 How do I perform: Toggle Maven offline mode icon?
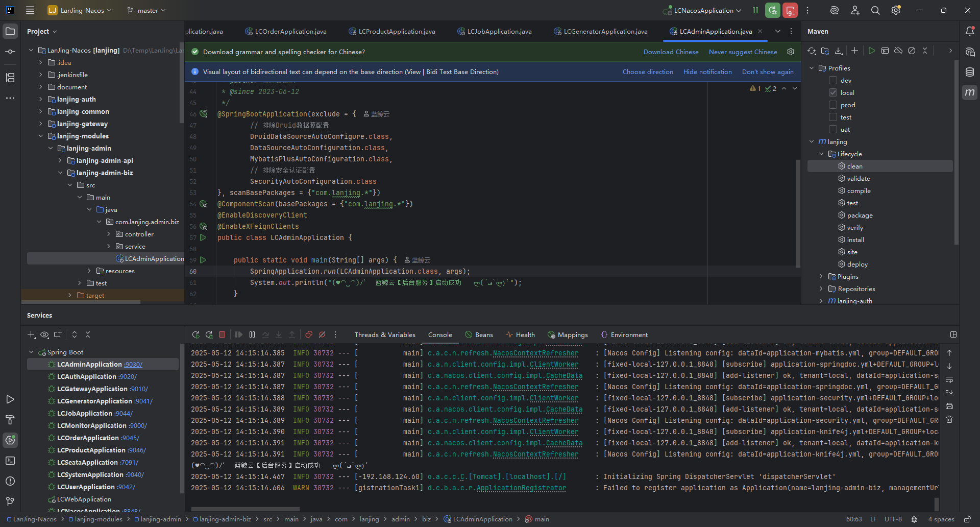click(898, 51)
